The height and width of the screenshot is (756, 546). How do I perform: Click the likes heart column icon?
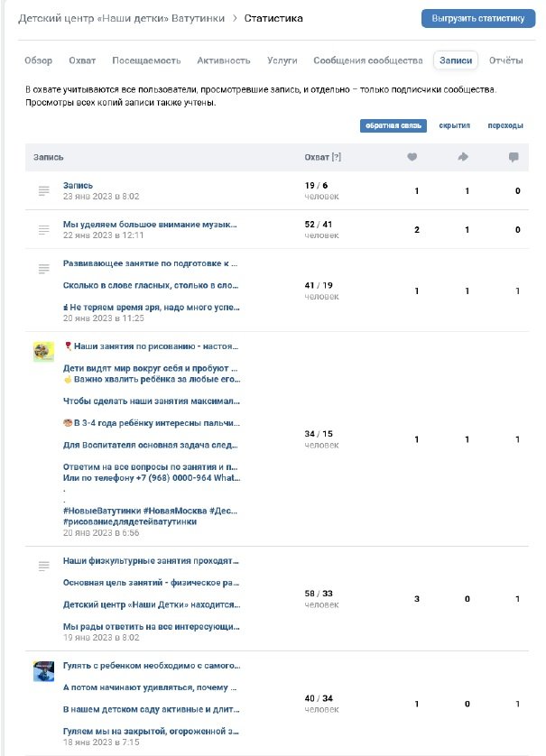(x=412, y=157)
